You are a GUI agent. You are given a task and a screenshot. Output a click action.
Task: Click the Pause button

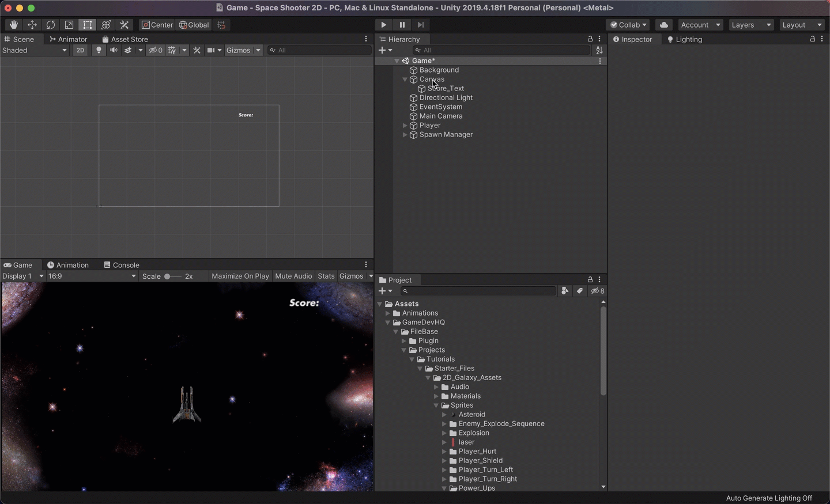[402, 25]
